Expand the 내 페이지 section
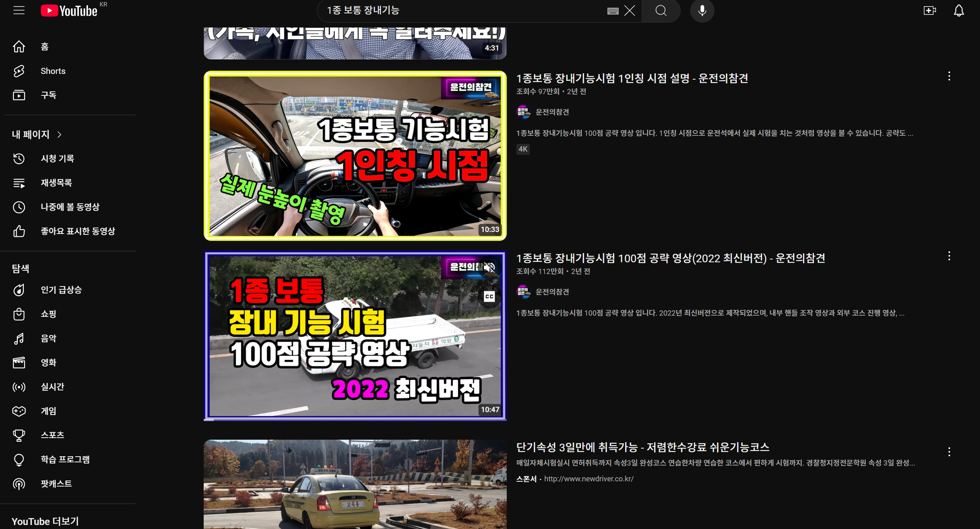This screenshot has width=980, height=529. click(x=37, y=134)
